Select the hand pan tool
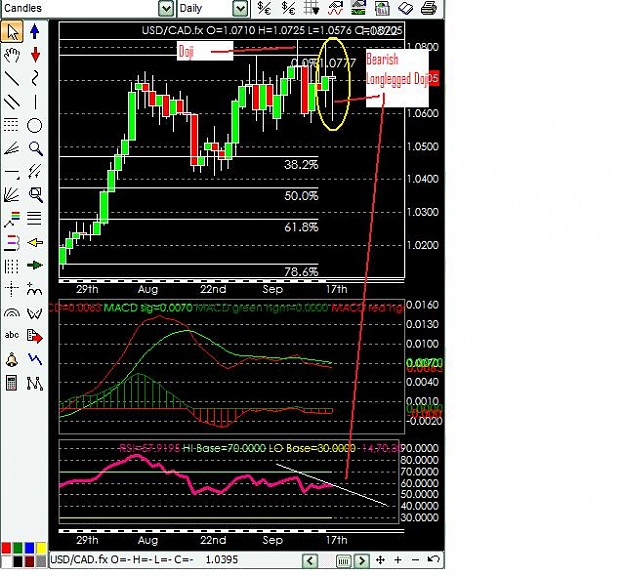625x576 pixels. pyautogui.click(x=12, y=55)
